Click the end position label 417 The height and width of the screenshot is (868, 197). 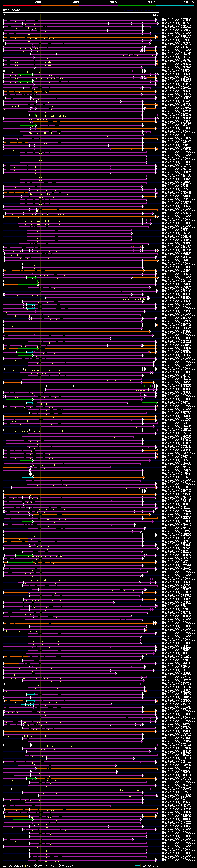155,15
